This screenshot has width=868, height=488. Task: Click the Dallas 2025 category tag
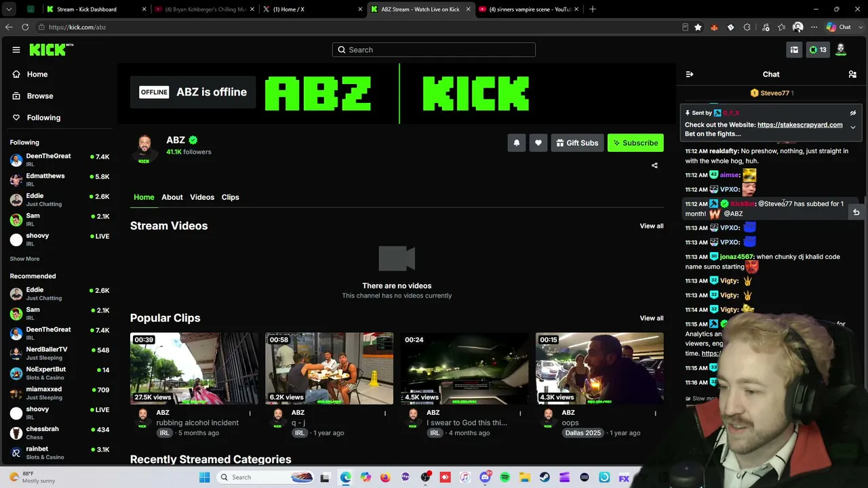tap(583, 433)
